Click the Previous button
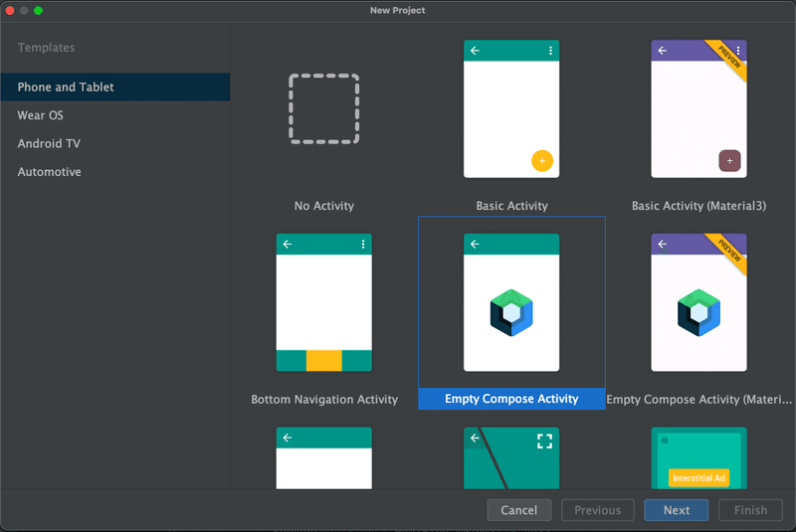Image resolution: width=796 pixels, height=532 pixels. pos(598,510)
